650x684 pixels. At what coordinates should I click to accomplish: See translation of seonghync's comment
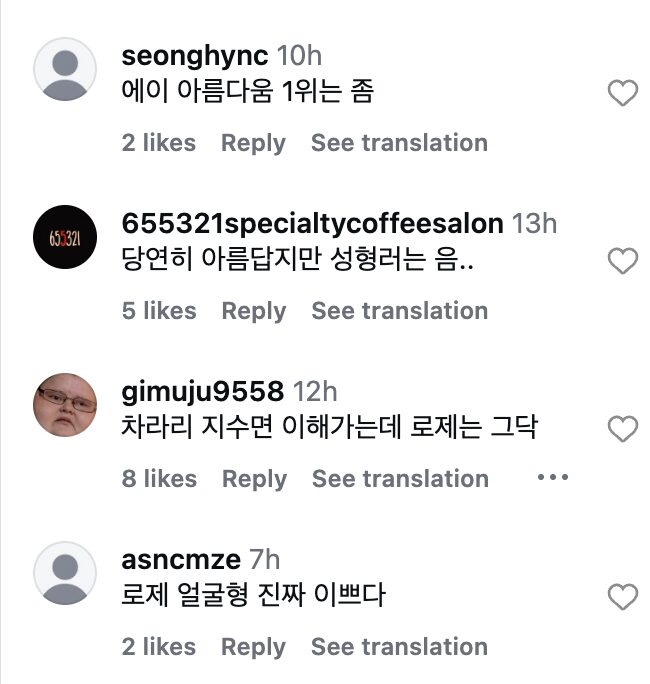pos(399,143)
